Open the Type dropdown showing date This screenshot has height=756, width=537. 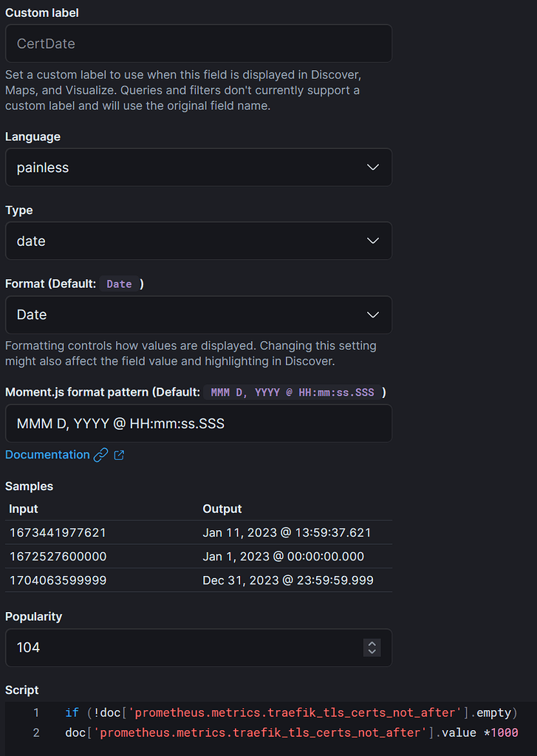(x=199, y=241)
